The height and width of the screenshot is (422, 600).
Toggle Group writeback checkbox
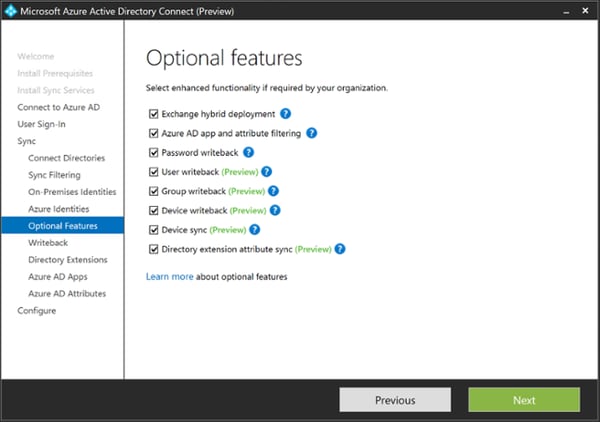point(153,191)
